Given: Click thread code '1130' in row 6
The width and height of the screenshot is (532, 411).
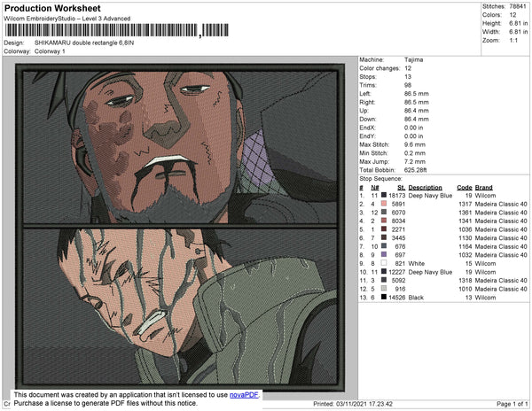Looking at the screenshot, I should (x=465, y=238).
